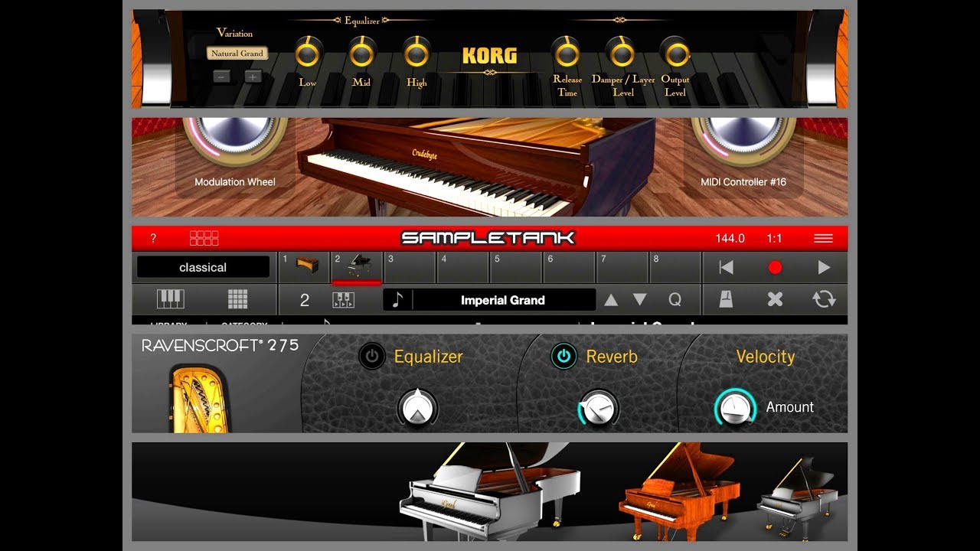Image resolution: width=980 pixels, height=551 pixels.
Task: Toggle the Ravenscroft Equalizer power button
Action: pyautogui.click(x=372, y=356)
